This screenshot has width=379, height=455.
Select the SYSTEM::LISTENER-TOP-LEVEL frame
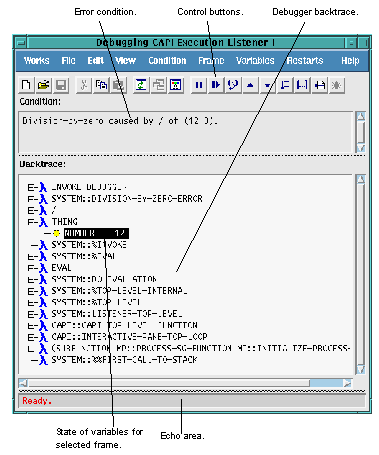pos(117,314)
